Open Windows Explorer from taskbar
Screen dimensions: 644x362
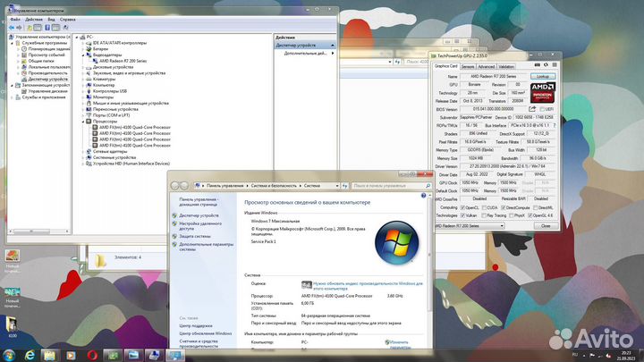tap(49, 356)
